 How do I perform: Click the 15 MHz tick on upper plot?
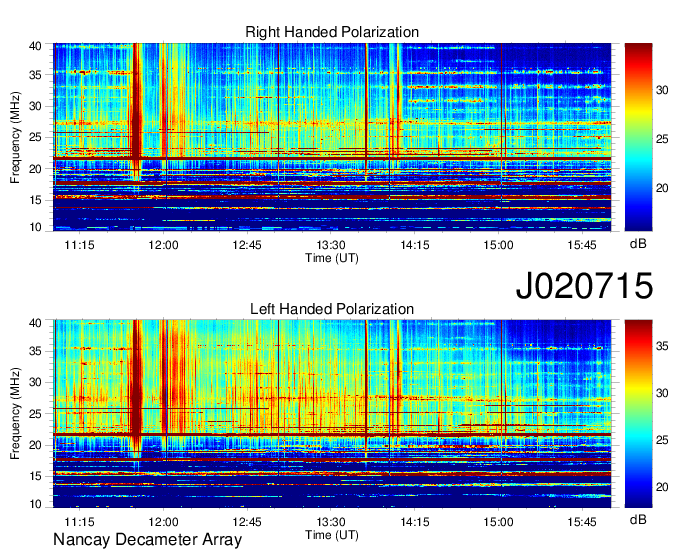pyautogui.click(x=36, y=200)
